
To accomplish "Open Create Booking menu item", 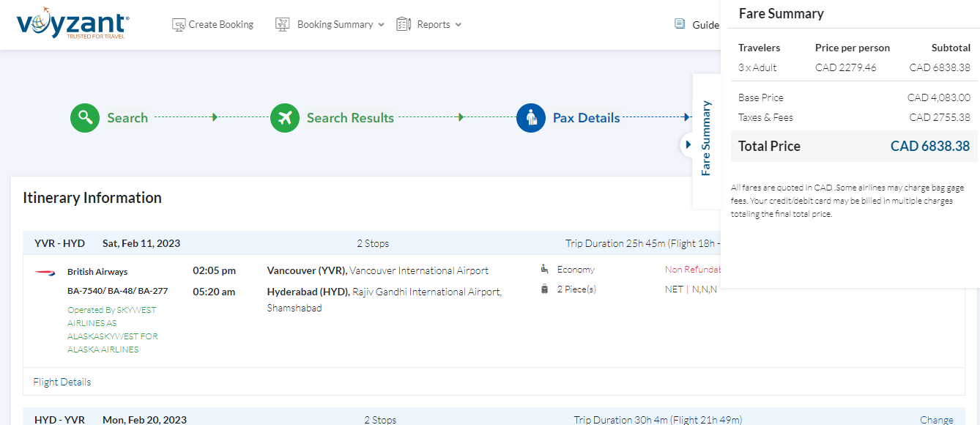I will [x=220, y=25].
